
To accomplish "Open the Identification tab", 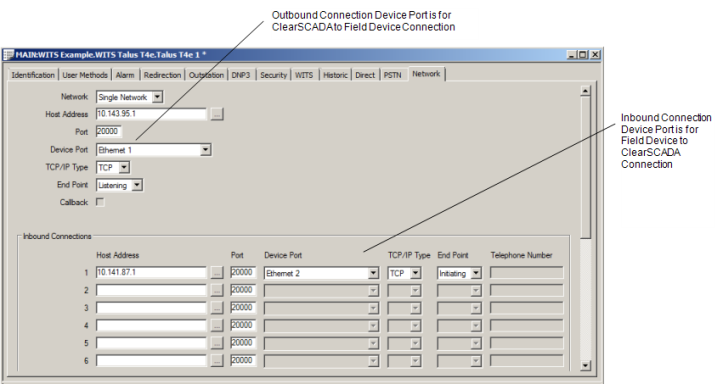I will tap(33, 75).
